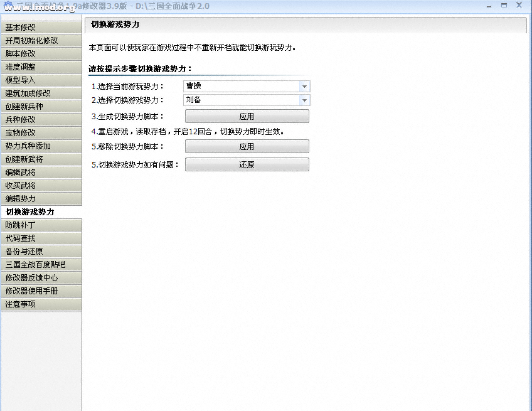Open the 基本修改 sidebar tab
Image resolution: width=532 pixels, height=411 pixels.
click(x=41, y=28)
